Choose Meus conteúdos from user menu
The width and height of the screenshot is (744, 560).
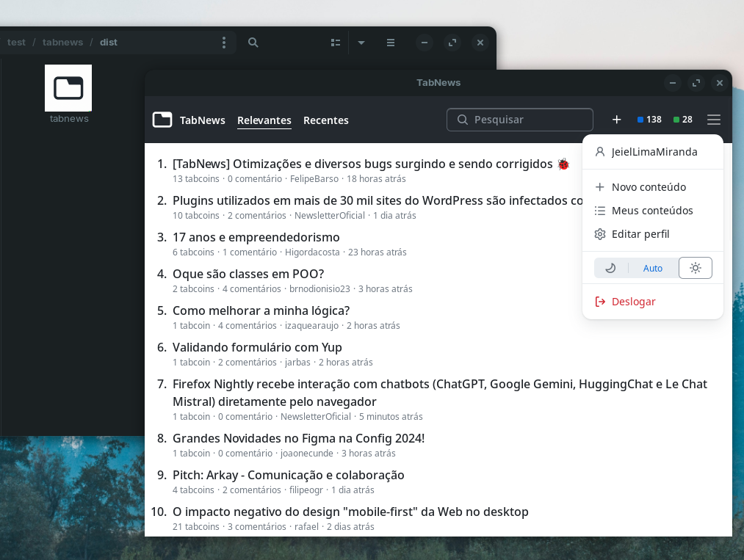(x=652, y=211)
